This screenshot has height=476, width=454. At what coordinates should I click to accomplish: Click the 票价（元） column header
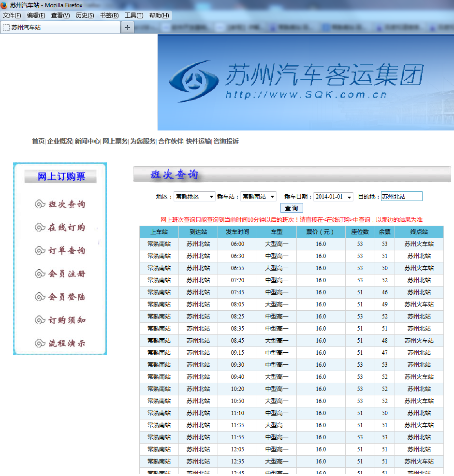point(321,232)
